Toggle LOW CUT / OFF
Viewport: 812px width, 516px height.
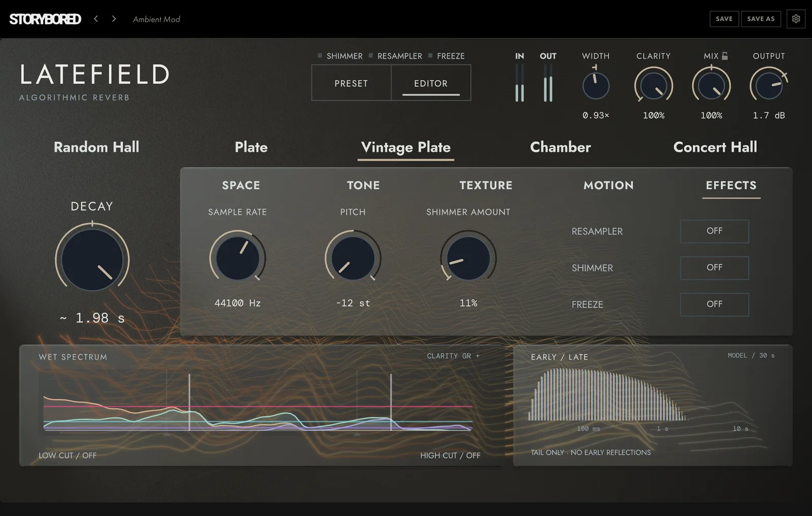point(67,456)
